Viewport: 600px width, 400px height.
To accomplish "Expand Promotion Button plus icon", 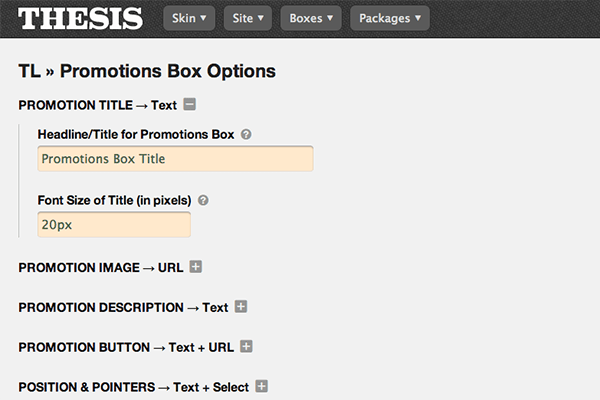I will 246,346.
